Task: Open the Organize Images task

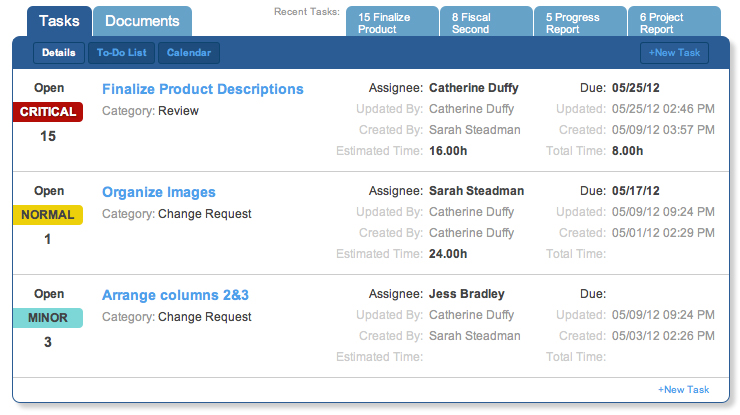Action: (x=159, y=192)
